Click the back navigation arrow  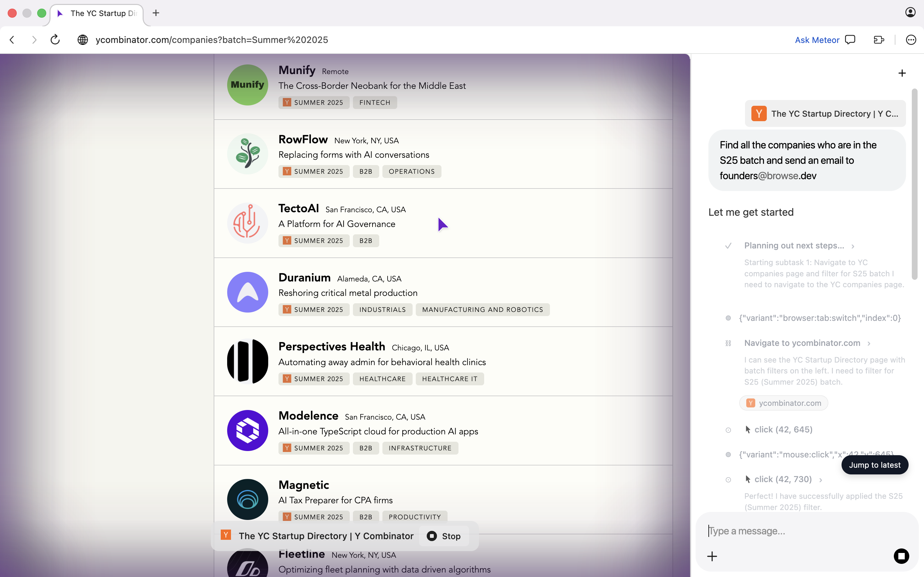(12, 40)
